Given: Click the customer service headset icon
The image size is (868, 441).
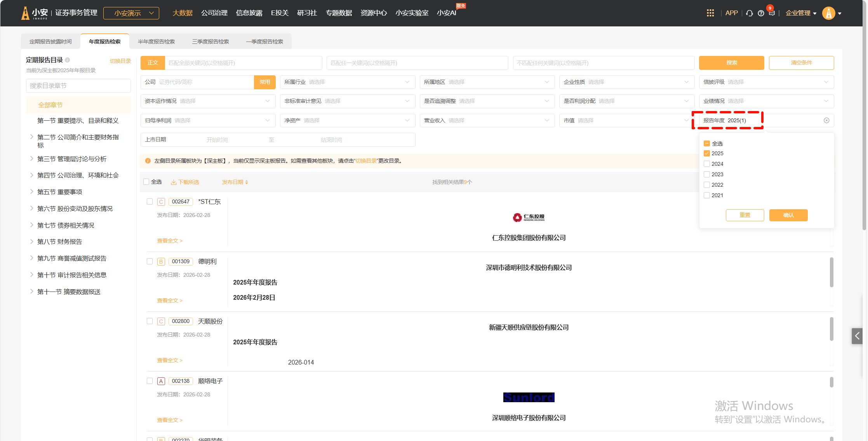Looking at the screenshot, I should point(750,13).
